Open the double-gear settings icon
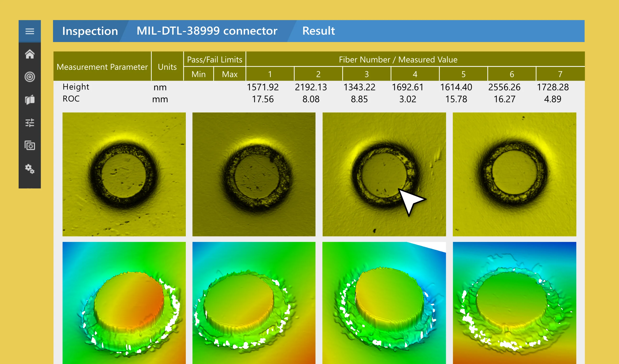The width and height of the screenshot is (619, 364). click(30, 169)
